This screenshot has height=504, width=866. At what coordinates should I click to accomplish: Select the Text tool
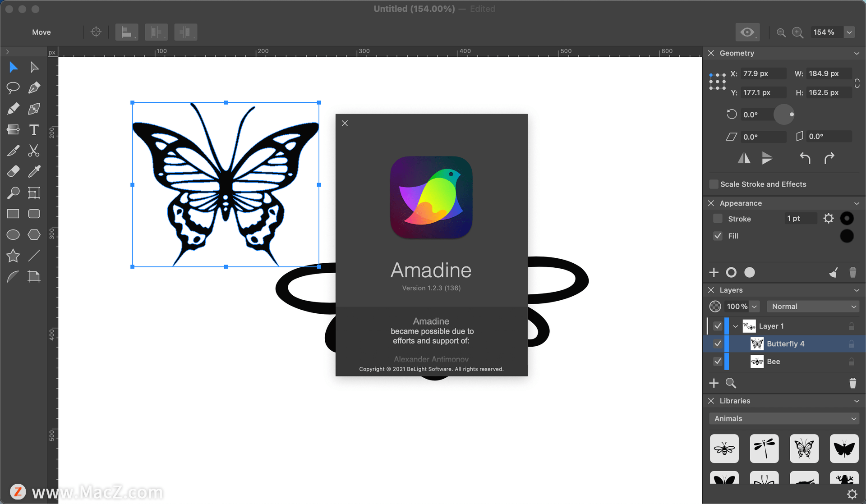[x=34, y=130]
